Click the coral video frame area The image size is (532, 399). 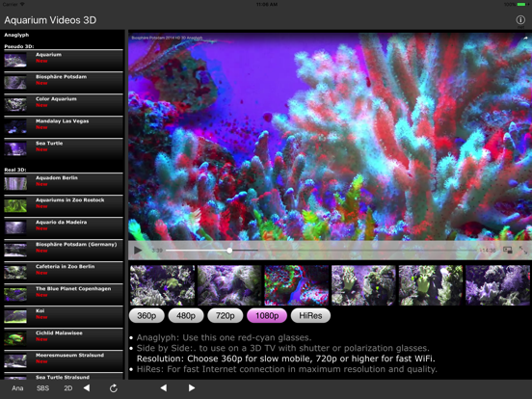coord(330,137)
